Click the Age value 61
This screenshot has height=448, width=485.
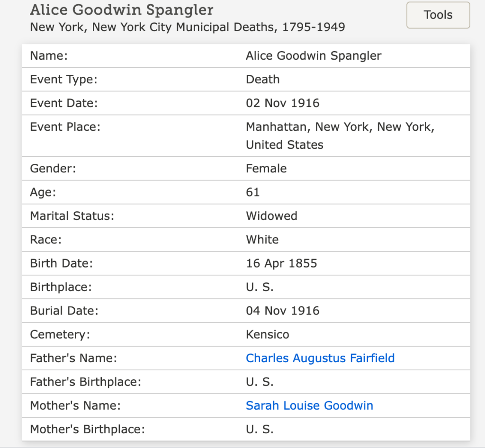253,192
